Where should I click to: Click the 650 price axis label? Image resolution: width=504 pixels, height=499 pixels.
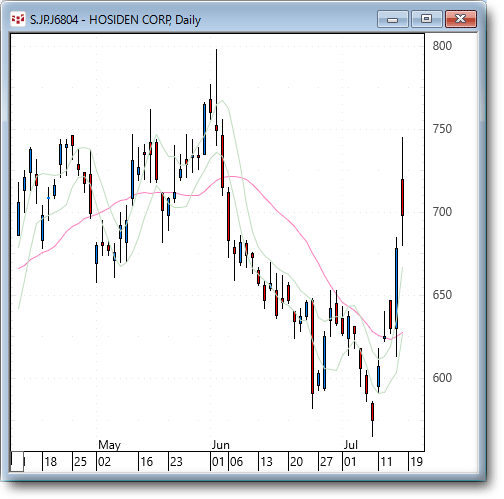(x=442, y=295)
